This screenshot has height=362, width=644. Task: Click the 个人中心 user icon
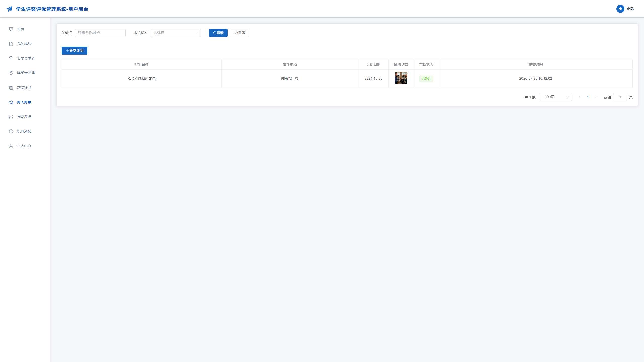pyautogui.click(x=11, y=146)
